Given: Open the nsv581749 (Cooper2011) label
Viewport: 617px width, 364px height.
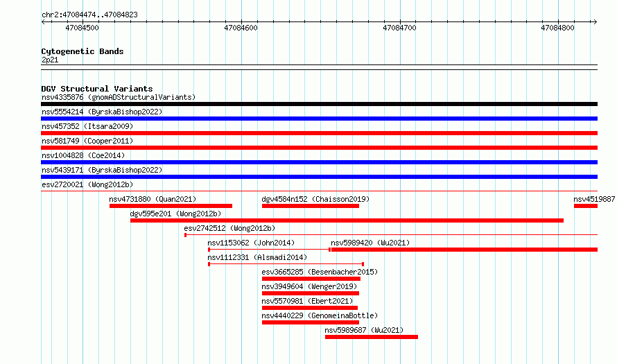Looking at the screenshot, I should 87,141.
